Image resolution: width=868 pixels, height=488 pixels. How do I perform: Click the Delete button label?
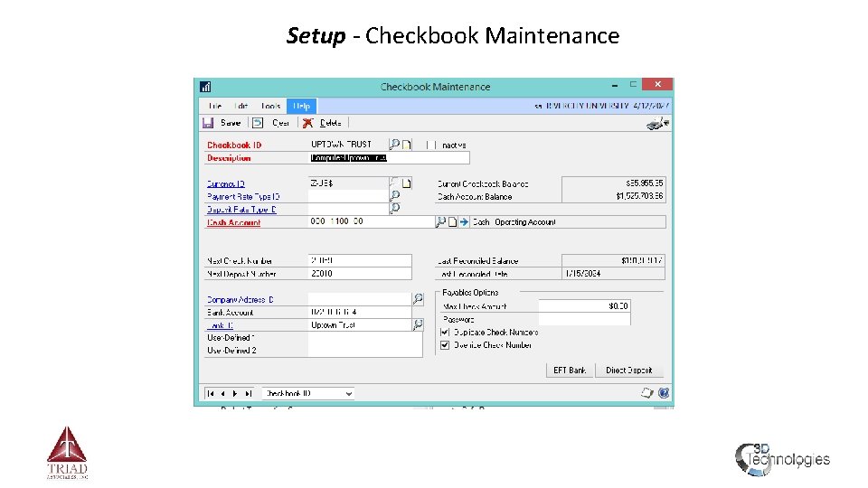(x=330, y=123)
